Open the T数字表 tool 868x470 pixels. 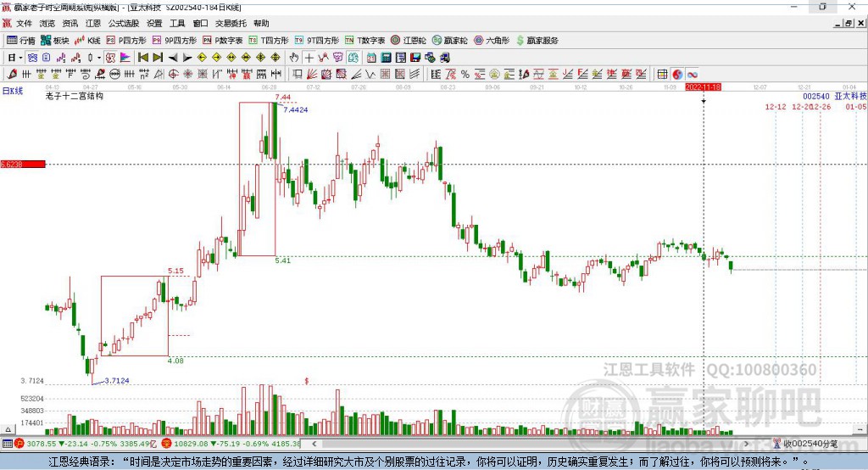364,41
